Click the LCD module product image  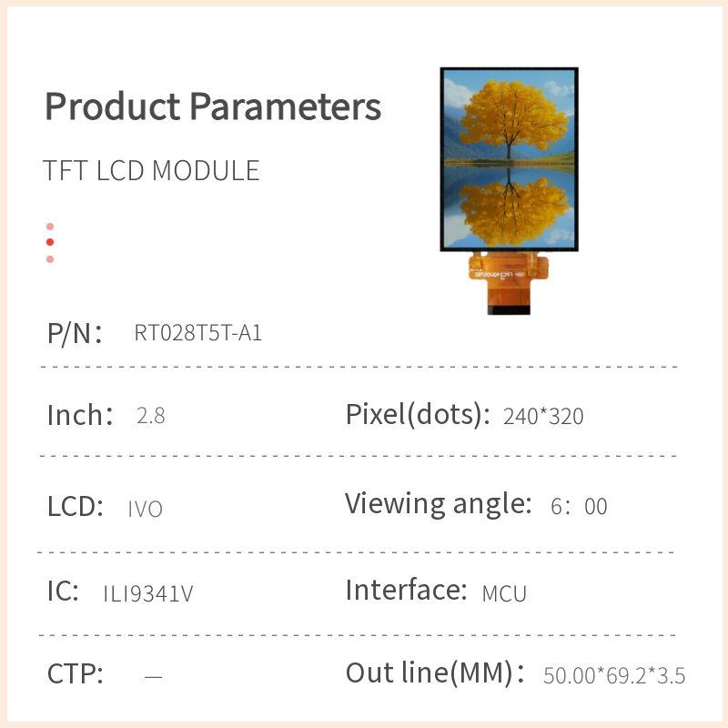pyautogui.click(x=509, y=159)
